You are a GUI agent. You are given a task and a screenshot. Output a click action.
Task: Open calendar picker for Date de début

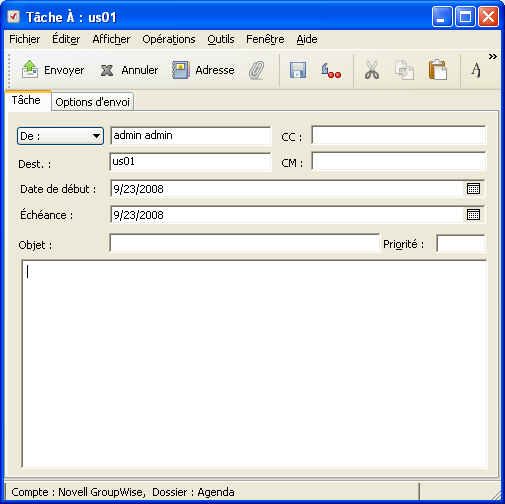click(x=473, y=189)
